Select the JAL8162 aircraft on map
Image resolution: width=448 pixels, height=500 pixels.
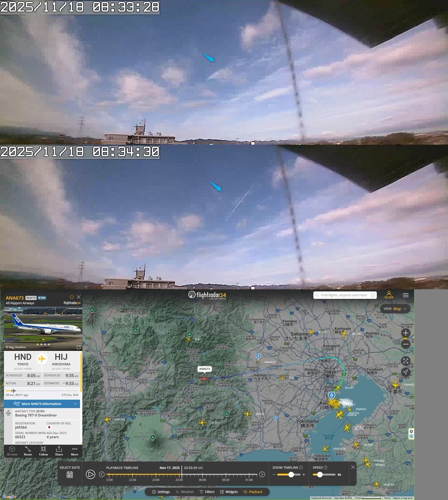(377, 485)
